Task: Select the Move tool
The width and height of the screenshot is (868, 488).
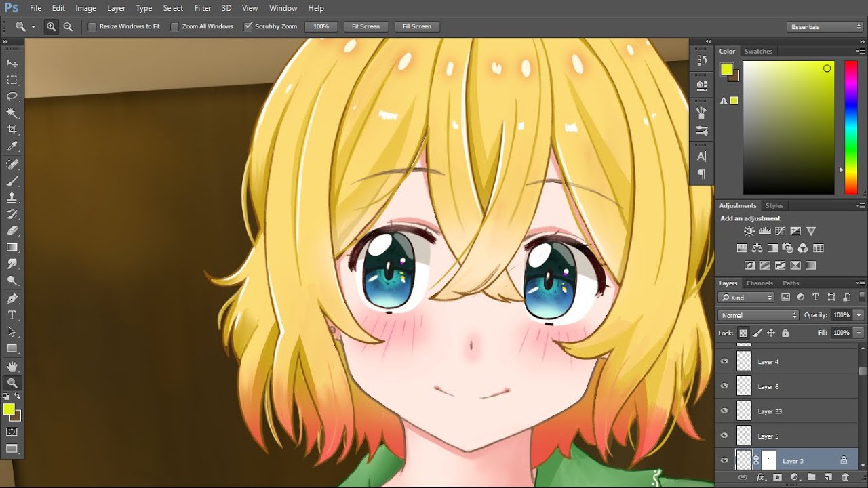Action: tap(12, 62)
